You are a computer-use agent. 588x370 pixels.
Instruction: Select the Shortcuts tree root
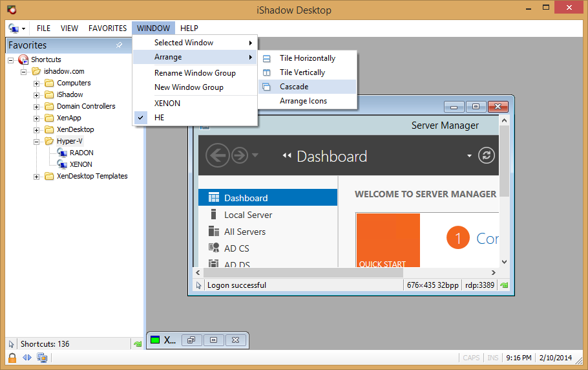coord(46,60)
